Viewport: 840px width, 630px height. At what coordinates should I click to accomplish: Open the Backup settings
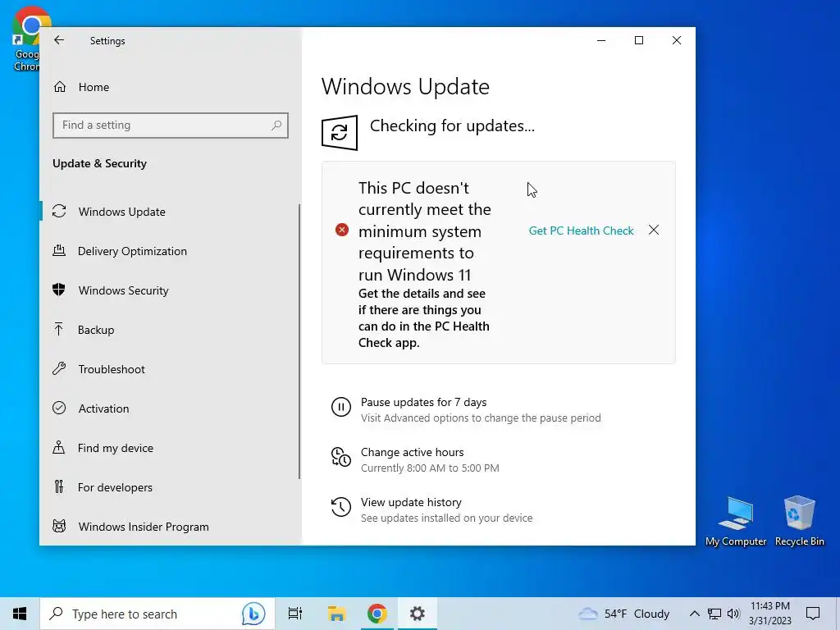tap(169, 330)
